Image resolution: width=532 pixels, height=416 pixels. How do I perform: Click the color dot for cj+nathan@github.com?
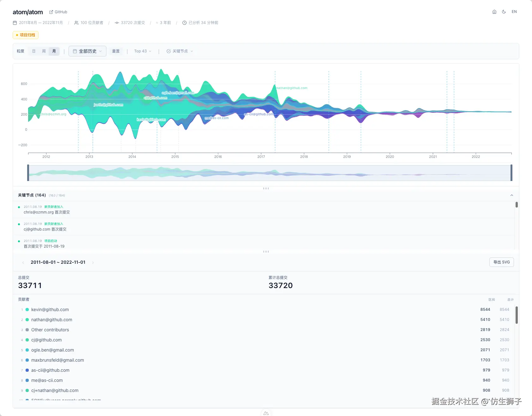27,390
